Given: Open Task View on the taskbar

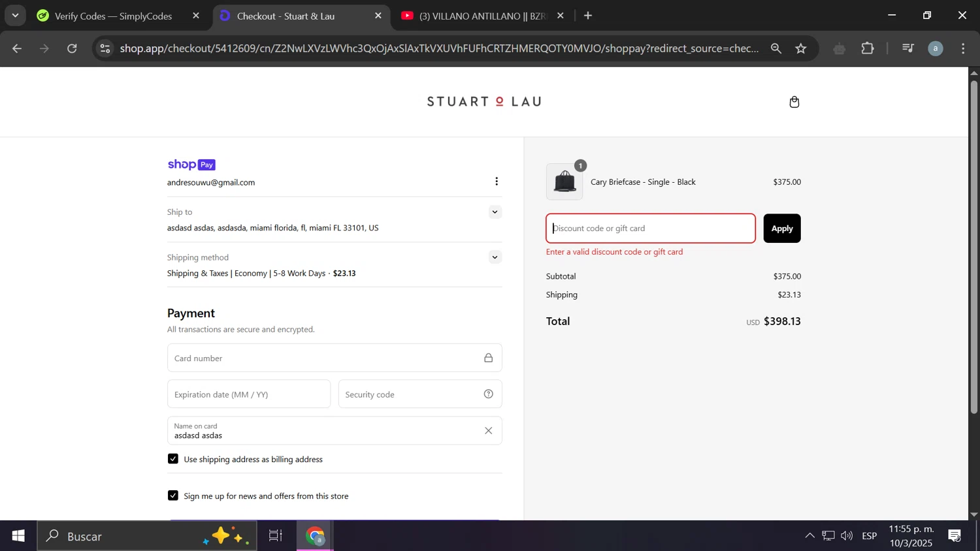Looking at the screenshot, I should click(x=276, y=536).
